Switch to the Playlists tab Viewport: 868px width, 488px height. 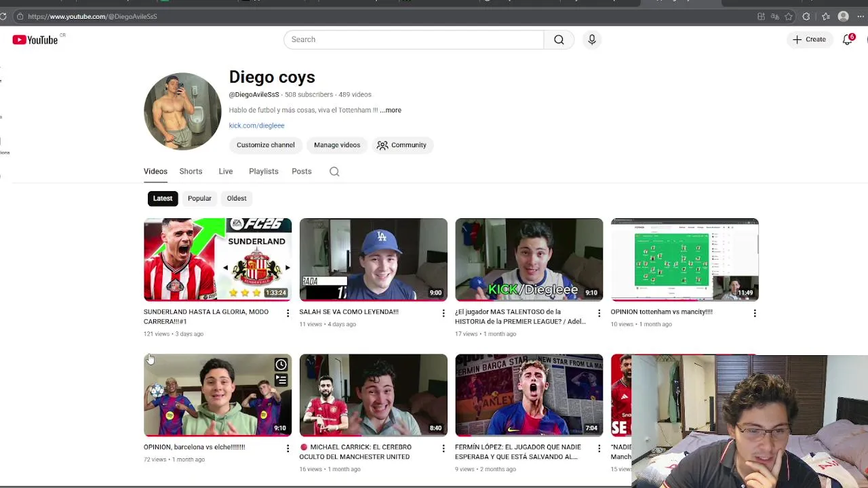pyautogui.click(x=264, y=171)
